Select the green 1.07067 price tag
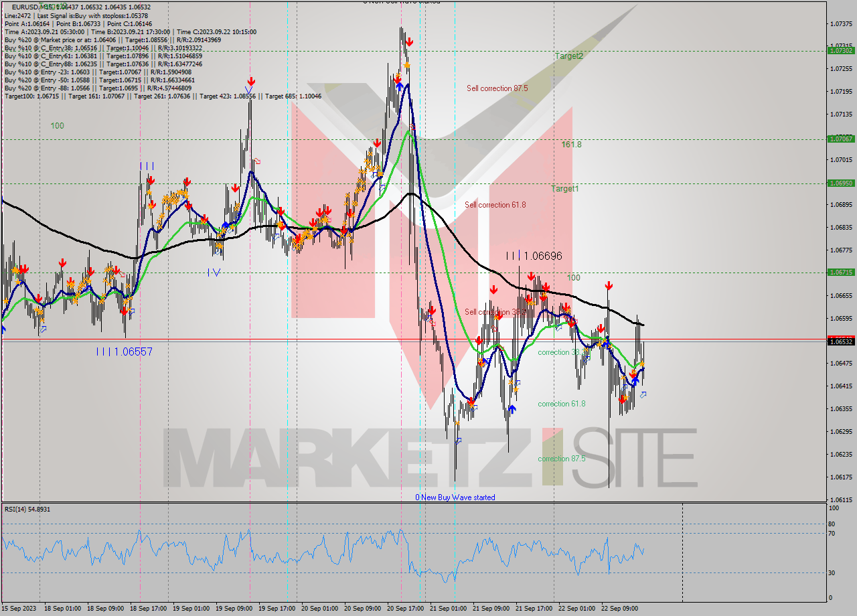 click(841, 139)
